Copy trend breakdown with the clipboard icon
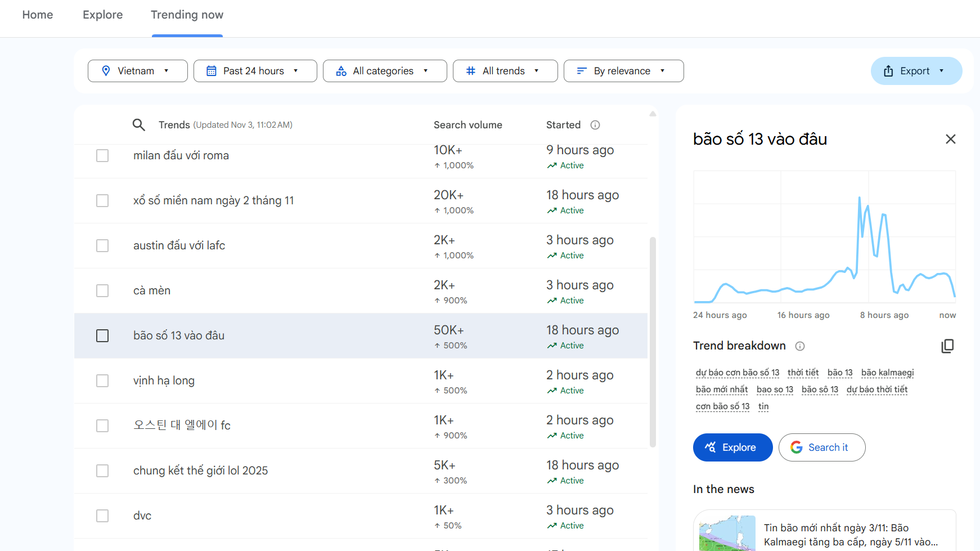980x551 pixels. pos(947,346)
